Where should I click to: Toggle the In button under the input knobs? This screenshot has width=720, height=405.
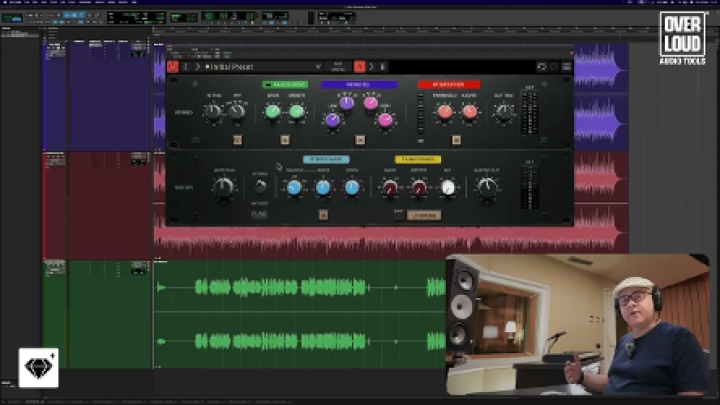click(x=237, y=140)
